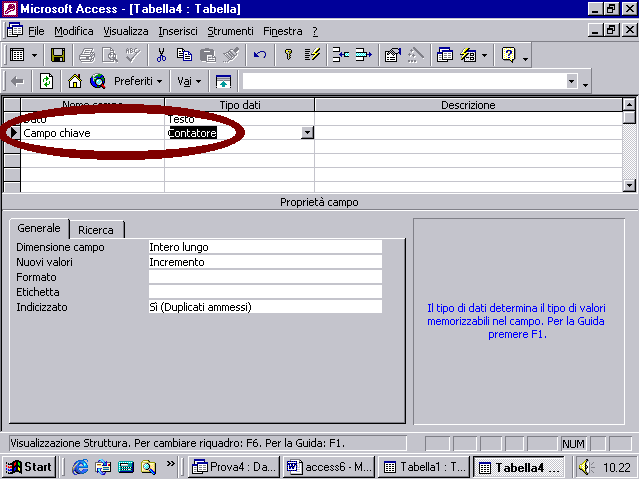
Task: Click the Campo chiave field name cell
Action: pyautogui.click(x=93, y=133)
